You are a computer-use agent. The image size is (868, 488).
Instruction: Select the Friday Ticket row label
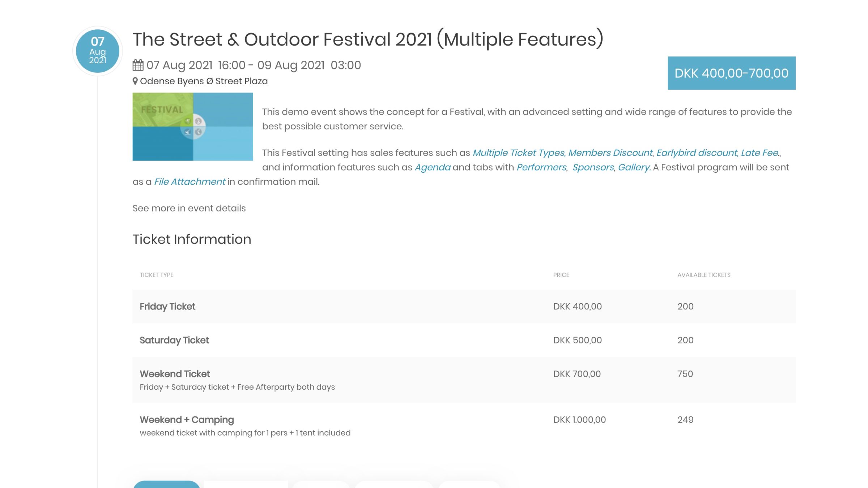167,307
